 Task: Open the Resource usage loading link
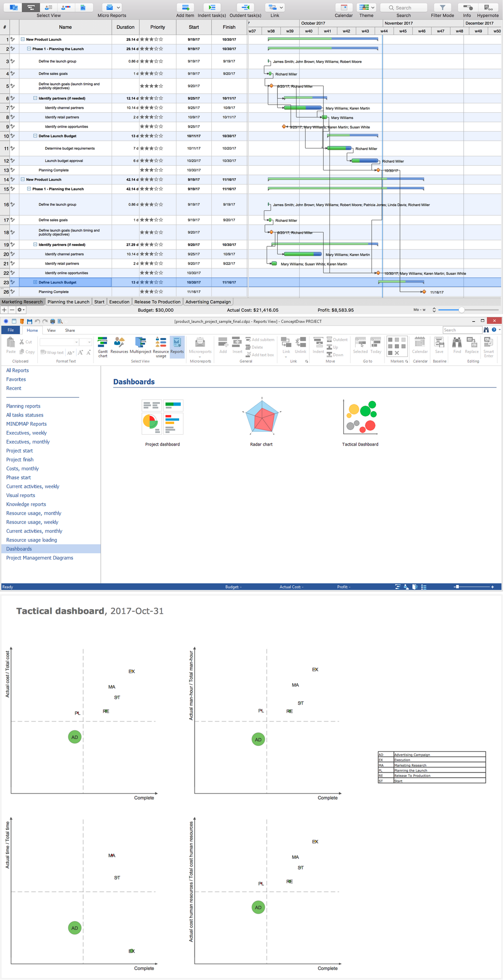pyautogui.click(x=32, y=541)
